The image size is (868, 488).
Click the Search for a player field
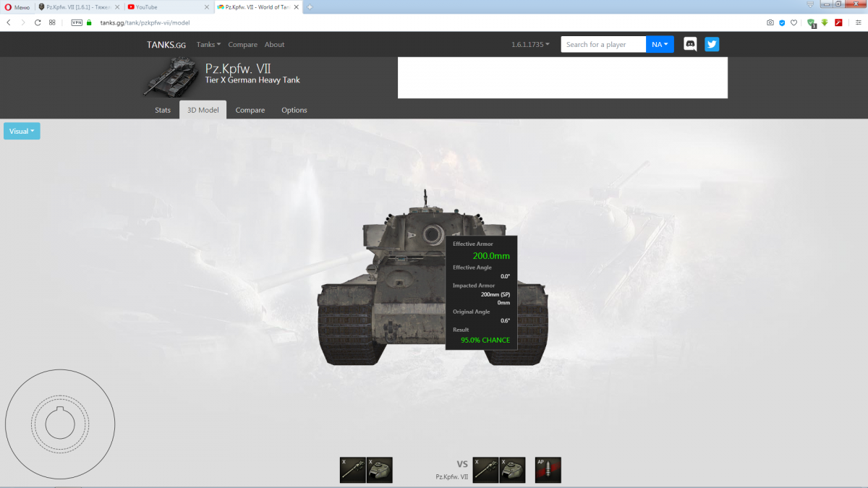(603, 44)
